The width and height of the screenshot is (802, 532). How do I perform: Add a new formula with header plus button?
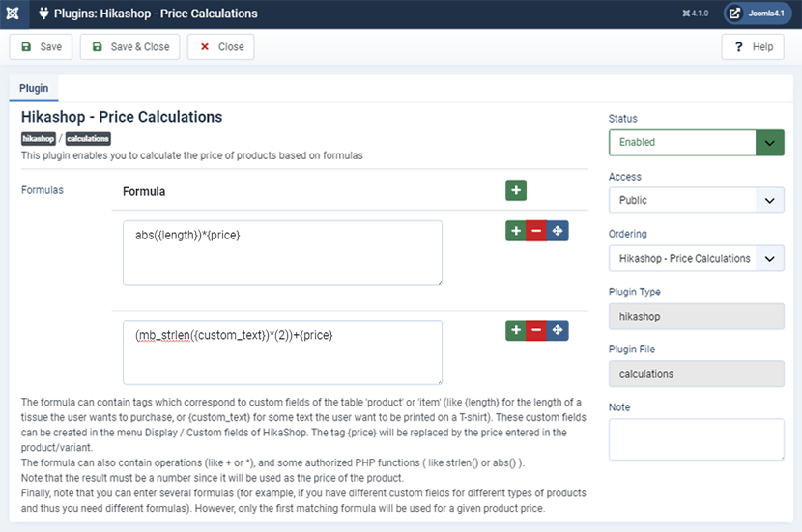pyautogui.click(x=516, y=190)
